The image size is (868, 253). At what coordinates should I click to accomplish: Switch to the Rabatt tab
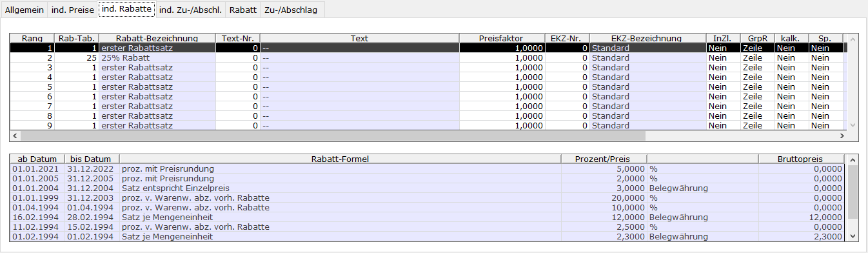[242, 10]
